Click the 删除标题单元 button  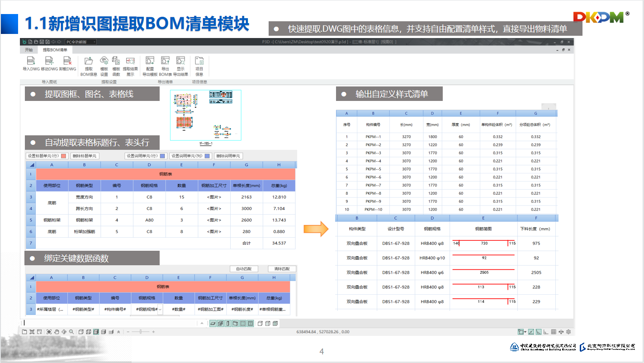pyautogui.click(x=85, y=156)
